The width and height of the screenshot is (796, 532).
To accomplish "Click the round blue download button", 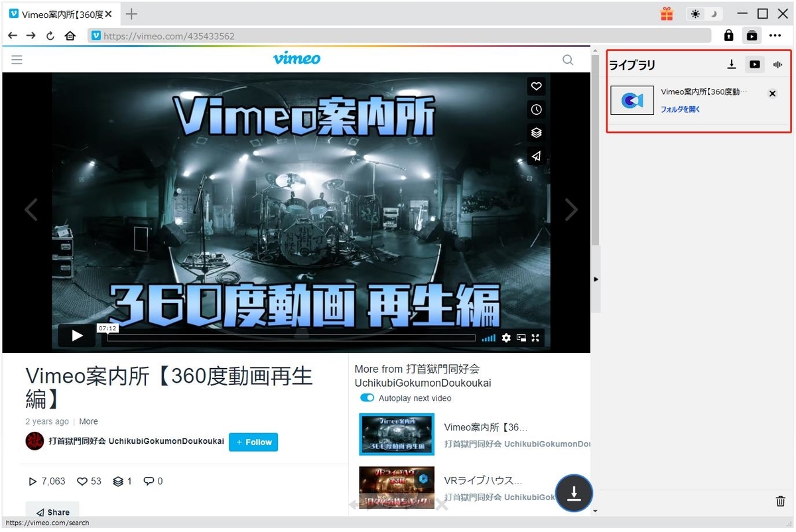I will point(574,493).
